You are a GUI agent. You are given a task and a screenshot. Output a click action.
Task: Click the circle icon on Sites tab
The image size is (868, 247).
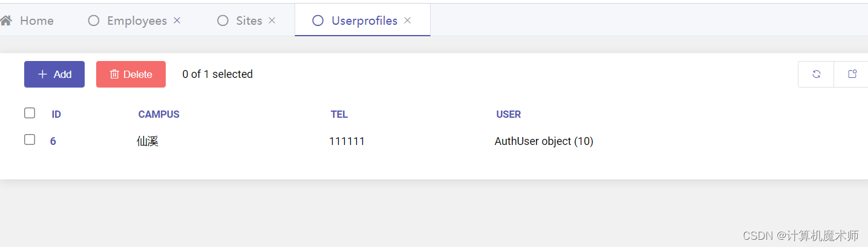pyautogui.click(x=223, y=21)
